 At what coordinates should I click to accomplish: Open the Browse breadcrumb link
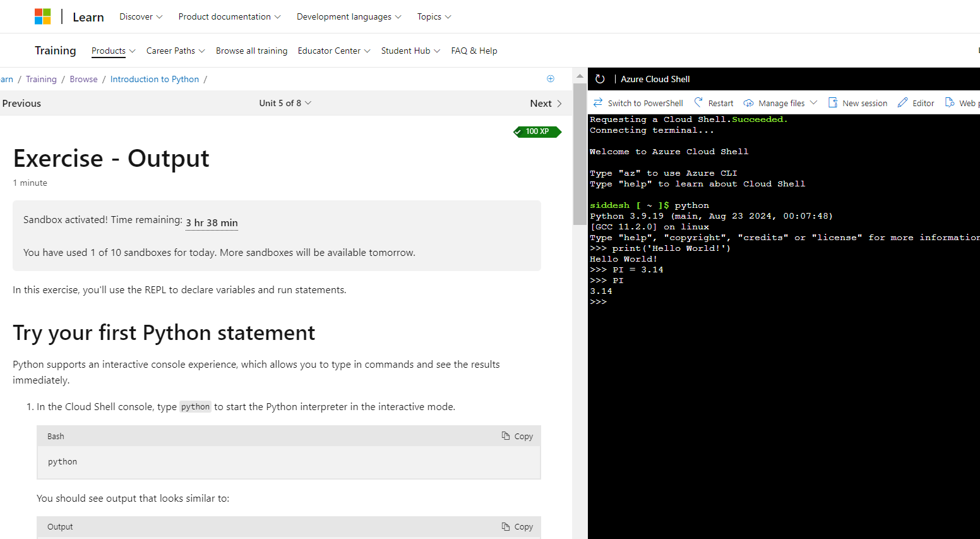[83, 79]
